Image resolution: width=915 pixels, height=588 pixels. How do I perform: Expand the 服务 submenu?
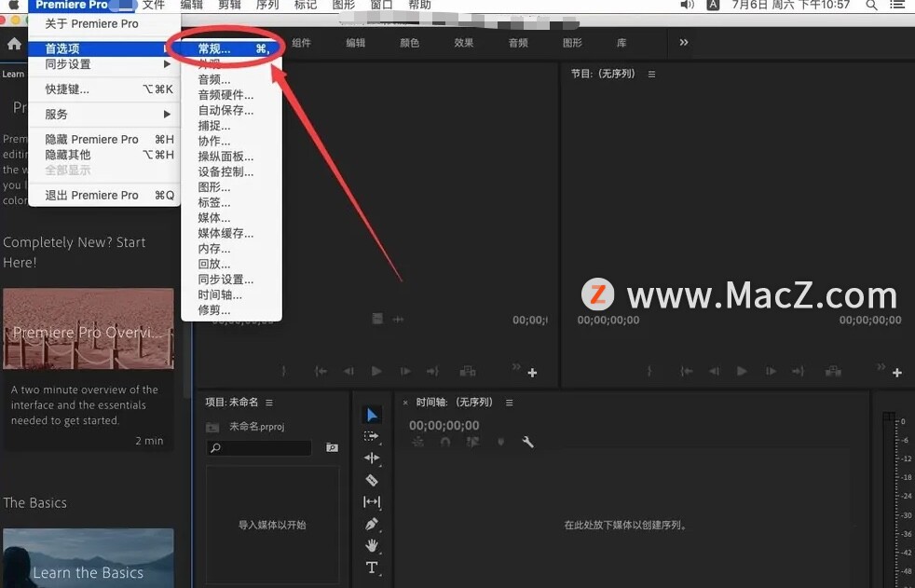point(104,115)
